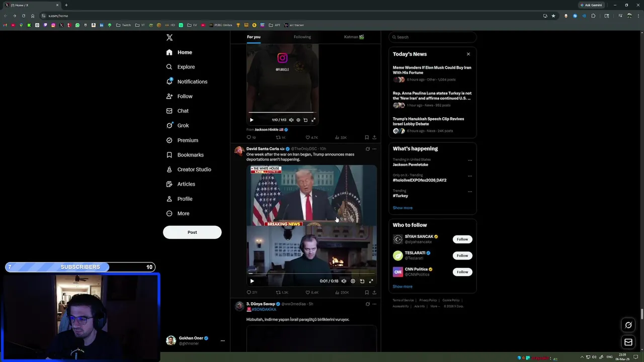Open settings gear on 0:18 video
The image size is (644, 362).
[353, 281]
